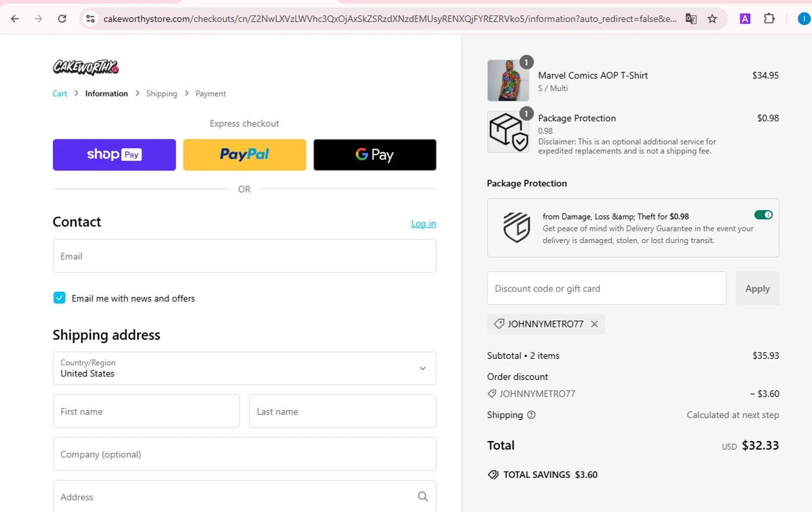812x512 pixels.
Task: Click the address search magnifier icon
Action: [423, 496]
